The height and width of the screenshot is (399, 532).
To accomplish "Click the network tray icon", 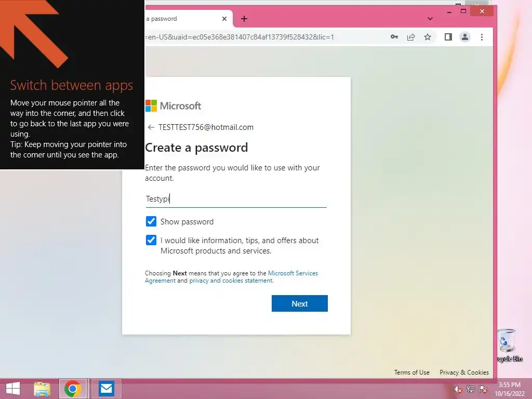I will (470, 389).
